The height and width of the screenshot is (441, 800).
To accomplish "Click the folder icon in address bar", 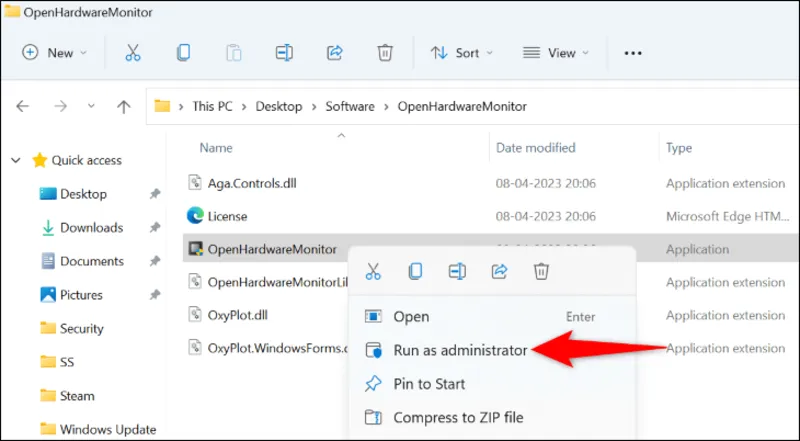I will click(162, 106).
